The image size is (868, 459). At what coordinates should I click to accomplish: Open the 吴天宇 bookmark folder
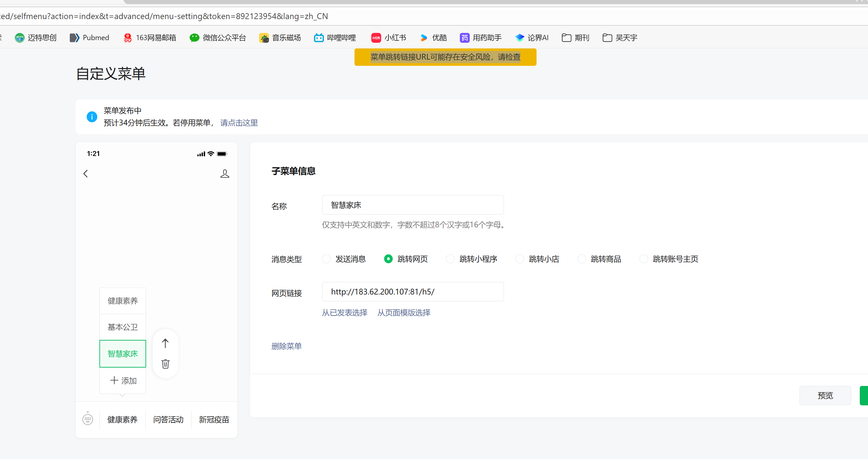[x=620, y=38]
